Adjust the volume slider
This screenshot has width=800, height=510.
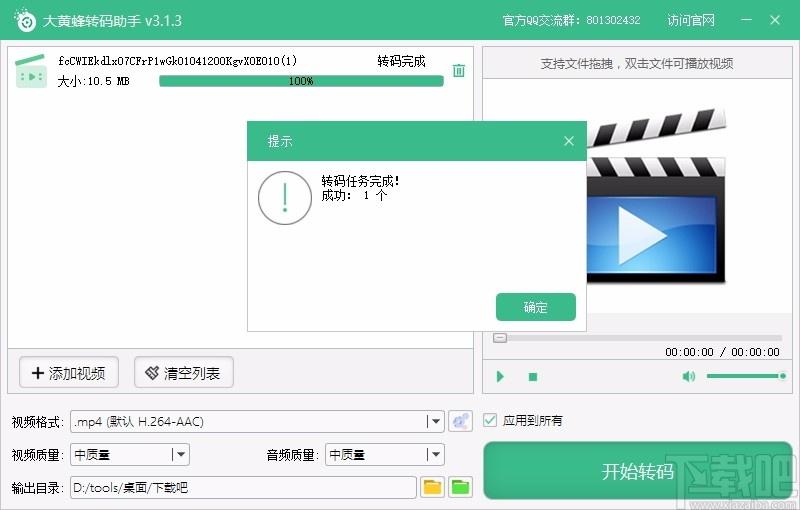(x=746, y=376)
